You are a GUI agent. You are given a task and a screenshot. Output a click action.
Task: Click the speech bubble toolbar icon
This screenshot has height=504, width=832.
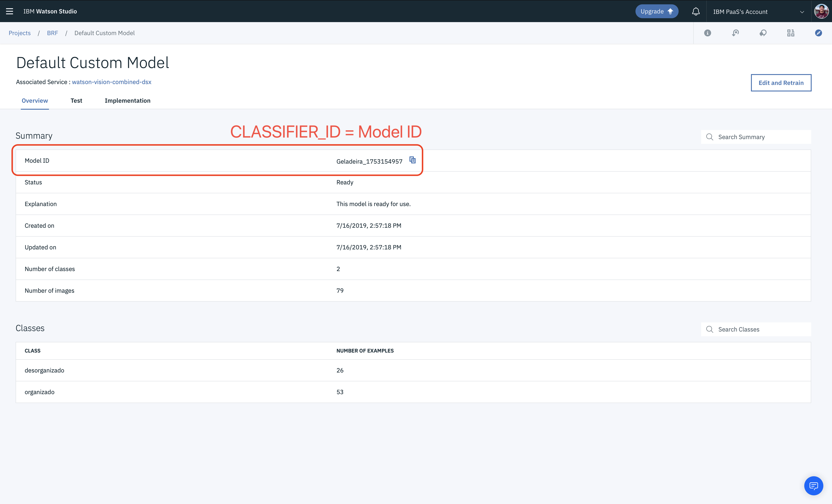[763, 33]
